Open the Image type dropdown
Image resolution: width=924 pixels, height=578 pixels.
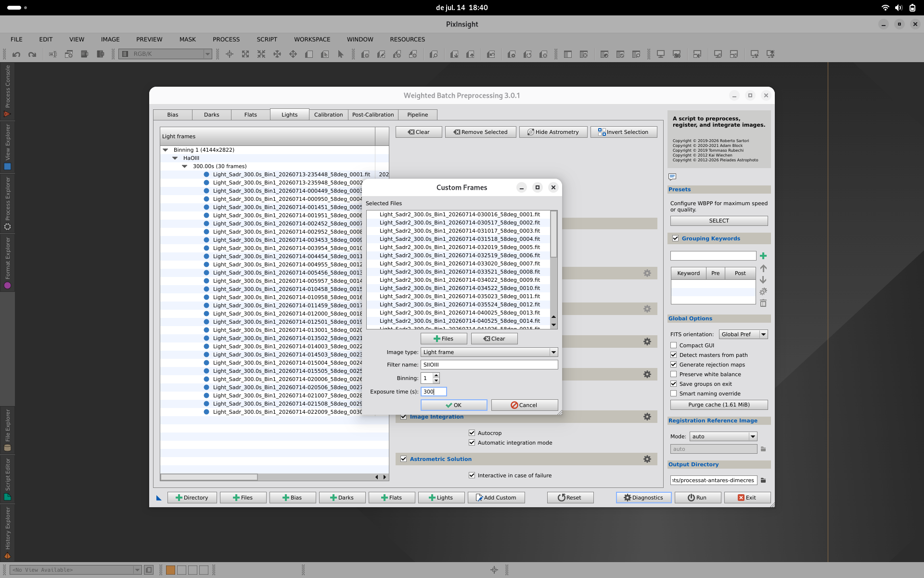pos(489,352)
